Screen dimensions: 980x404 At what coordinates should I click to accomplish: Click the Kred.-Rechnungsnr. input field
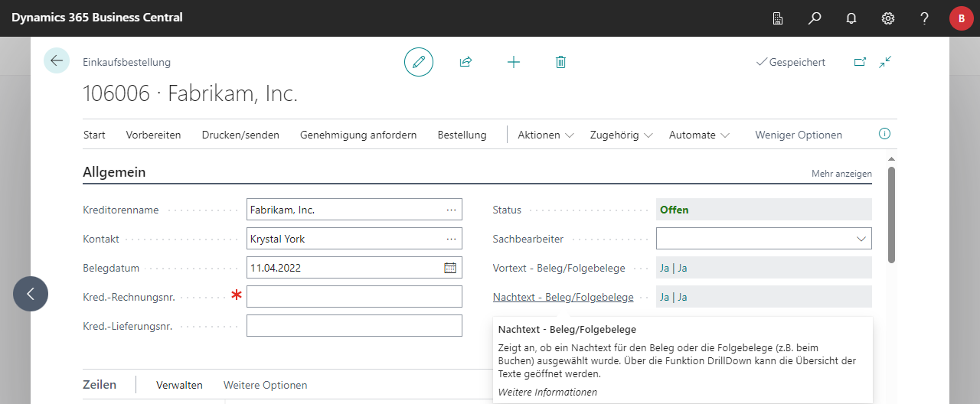354,297
